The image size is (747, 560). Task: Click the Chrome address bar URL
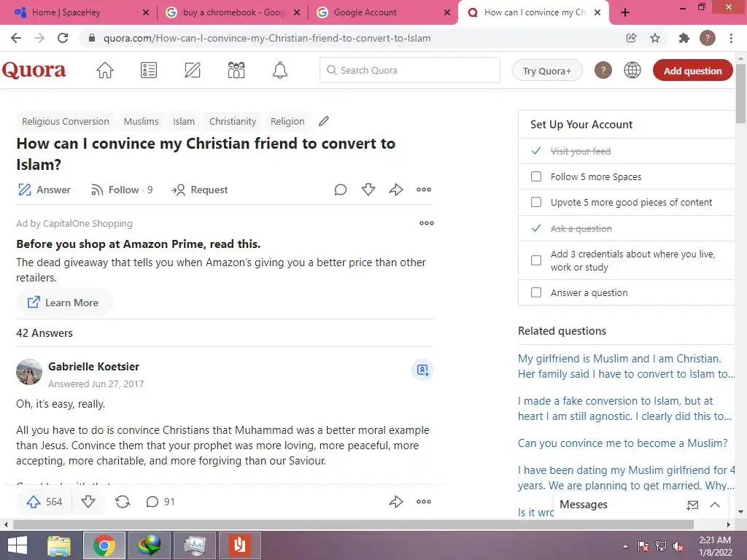(x=267, y=38)
